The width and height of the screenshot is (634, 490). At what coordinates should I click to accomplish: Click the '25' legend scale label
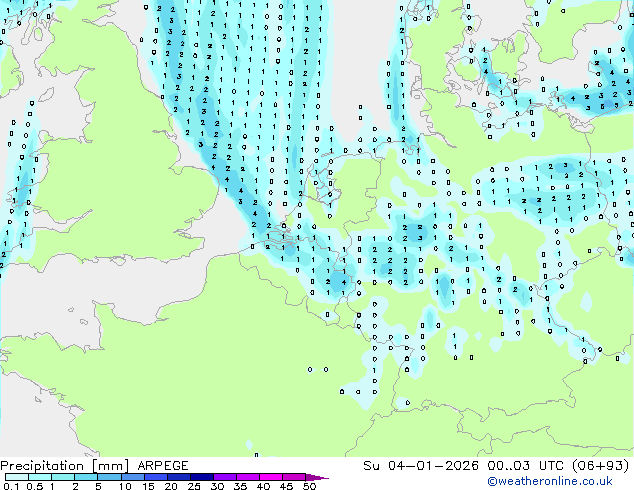194,486
